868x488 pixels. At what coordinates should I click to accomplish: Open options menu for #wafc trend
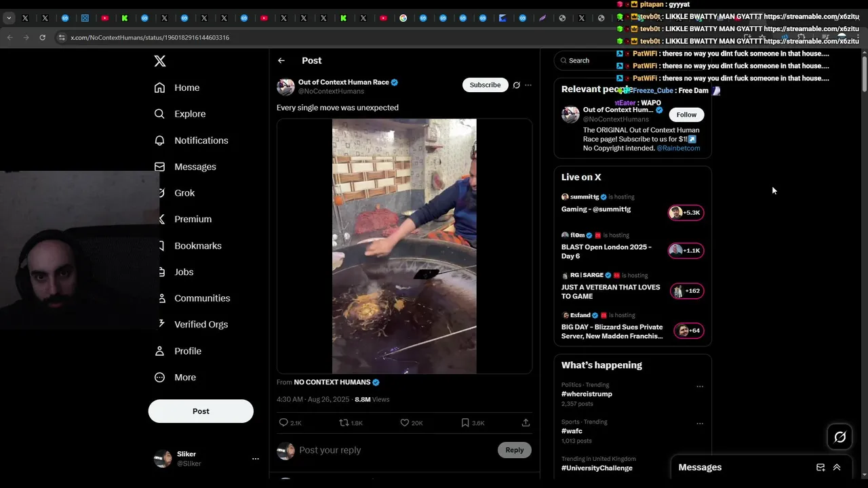tap(700, 424)
